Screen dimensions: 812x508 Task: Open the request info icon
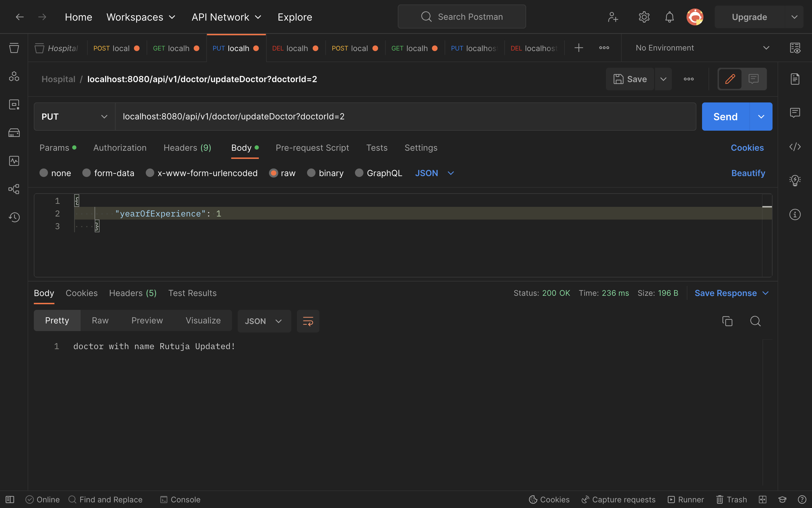click(795, 214)
